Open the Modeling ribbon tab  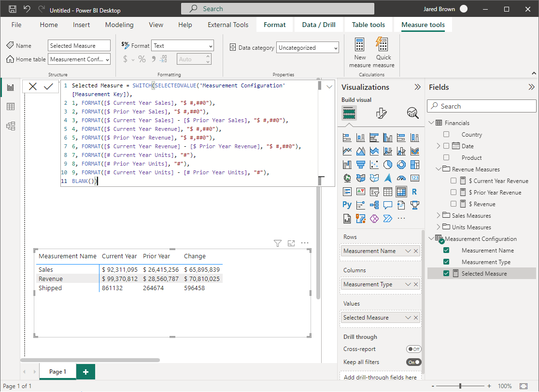coord(119,25)
